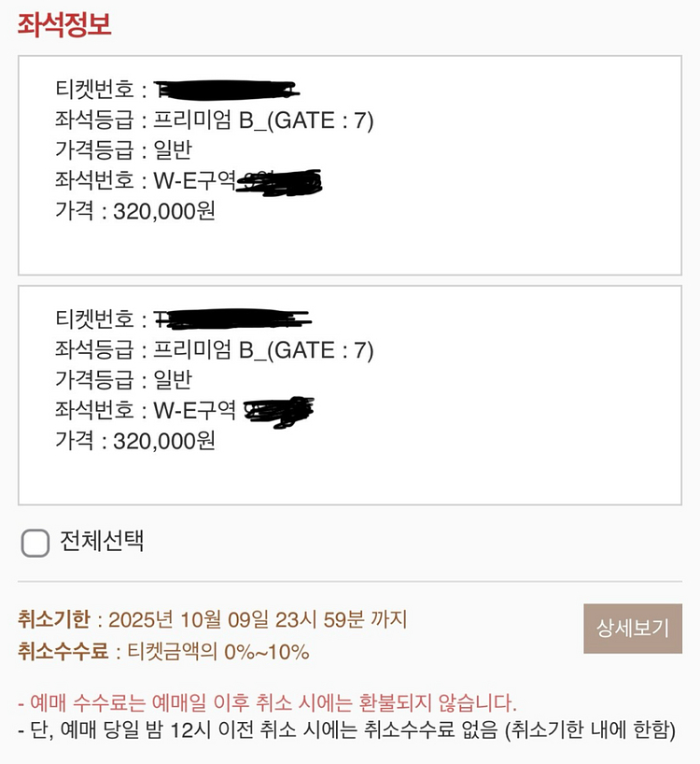Click the 상세보기 button
The image size is (700, 764).
[x=633, y=629]
